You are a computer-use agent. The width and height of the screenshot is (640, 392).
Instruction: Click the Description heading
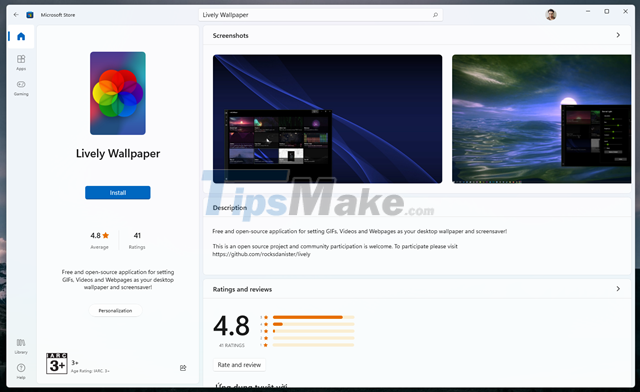coord(229,207)
